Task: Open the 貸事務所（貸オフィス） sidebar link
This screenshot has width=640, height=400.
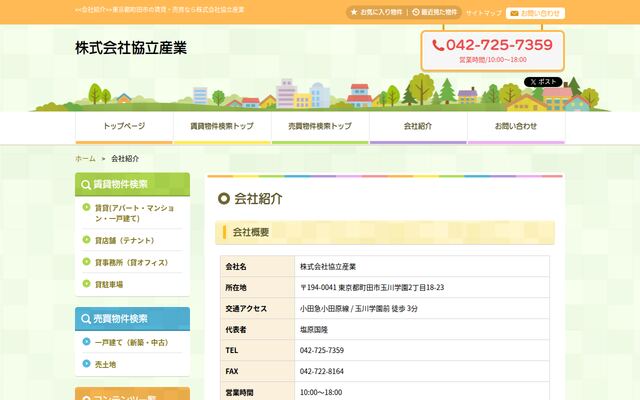Action: click(x=131, y=262)
